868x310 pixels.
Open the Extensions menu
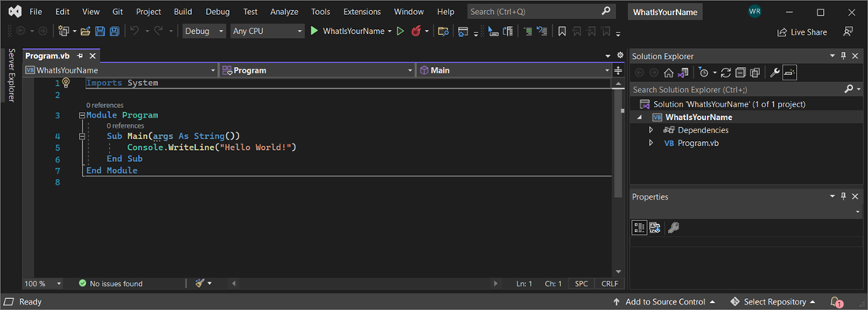click(362, 12)
